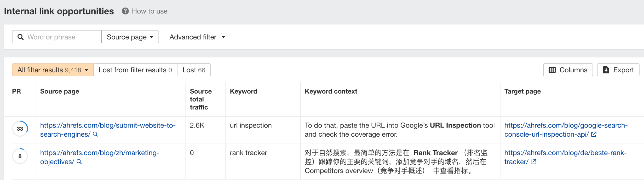The image size is (644, 180).
Task: Open the Columns settings button
Action: [x=568, y=70]
